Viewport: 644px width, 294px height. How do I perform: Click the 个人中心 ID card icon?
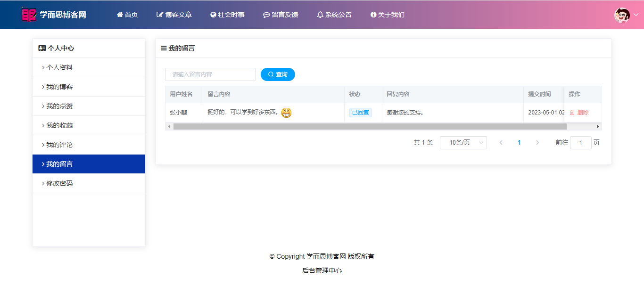42,48
